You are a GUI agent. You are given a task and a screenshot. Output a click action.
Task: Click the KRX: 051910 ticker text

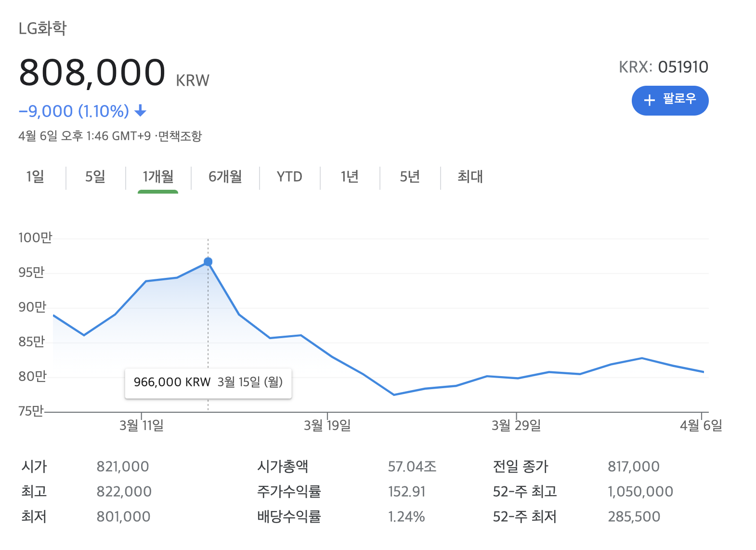664,67
